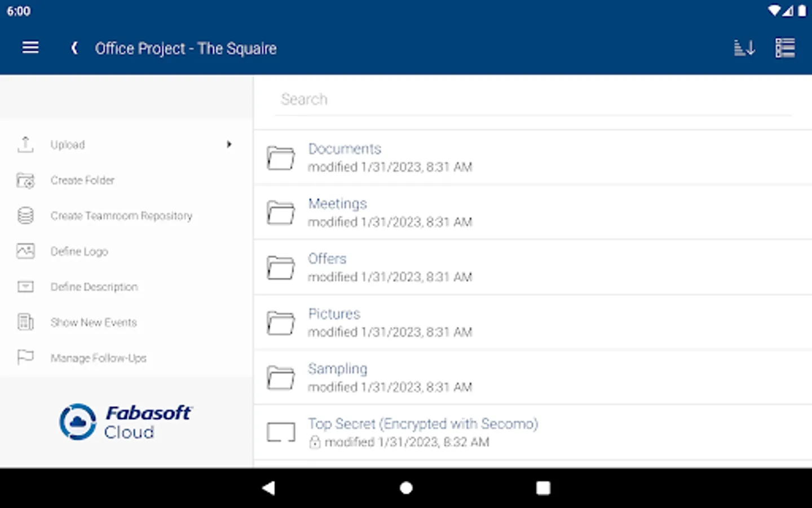Open the sort order options

click(x=744, y=48)
